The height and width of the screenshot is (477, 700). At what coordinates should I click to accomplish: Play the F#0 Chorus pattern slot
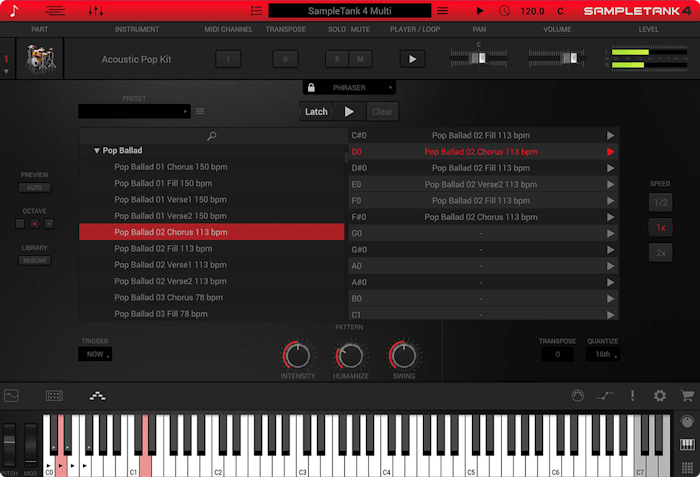[x=610, y=217]
